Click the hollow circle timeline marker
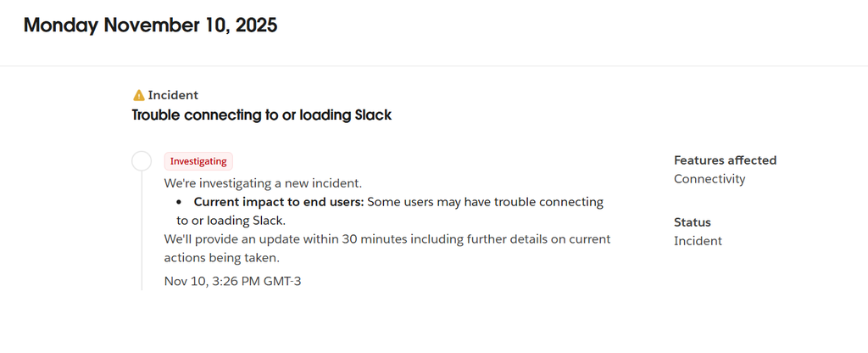The width and height of the screenshot is (868, 353). [x=142, y=161]
